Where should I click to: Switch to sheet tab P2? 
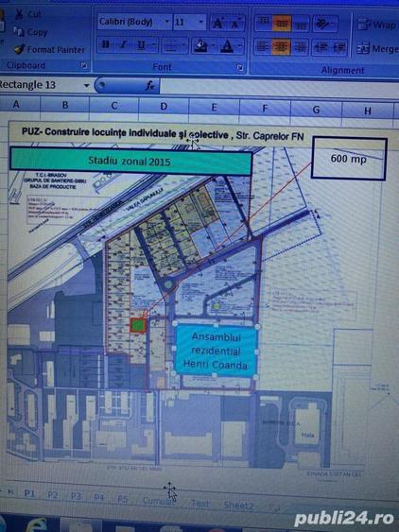53,495
